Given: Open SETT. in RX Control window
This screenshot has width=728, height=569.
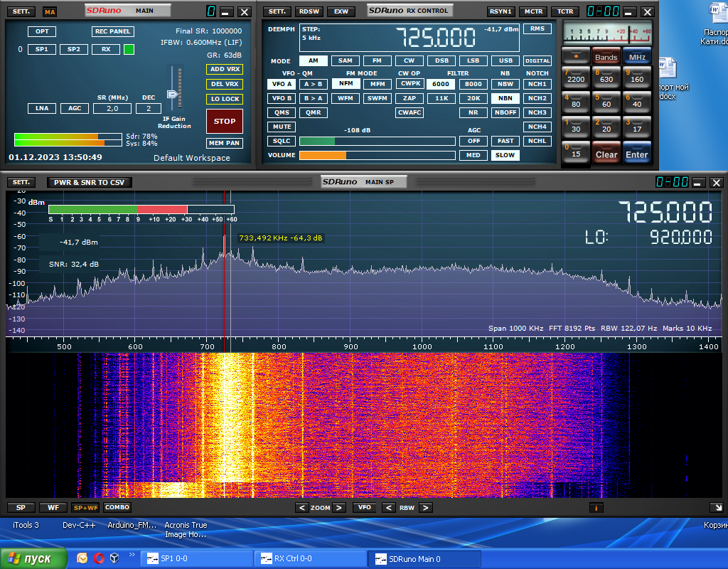Looking at the screenshot, I should (277, 11).
